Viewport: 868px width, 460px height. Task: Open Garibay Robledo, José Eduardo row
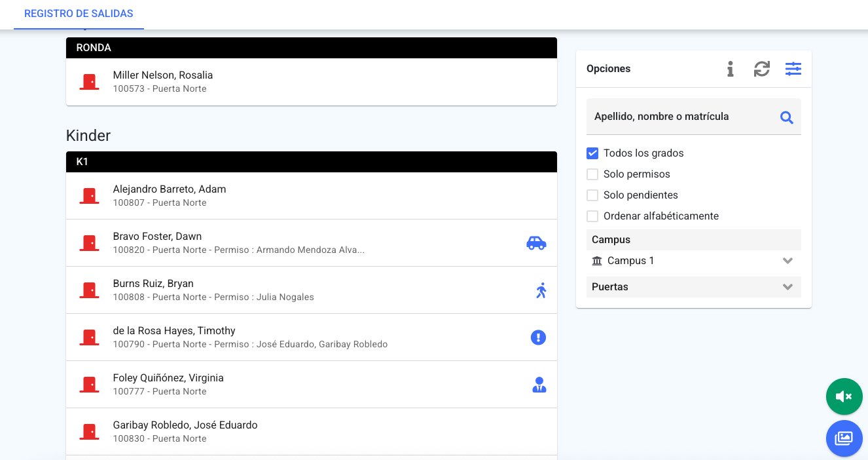point(312,432)
